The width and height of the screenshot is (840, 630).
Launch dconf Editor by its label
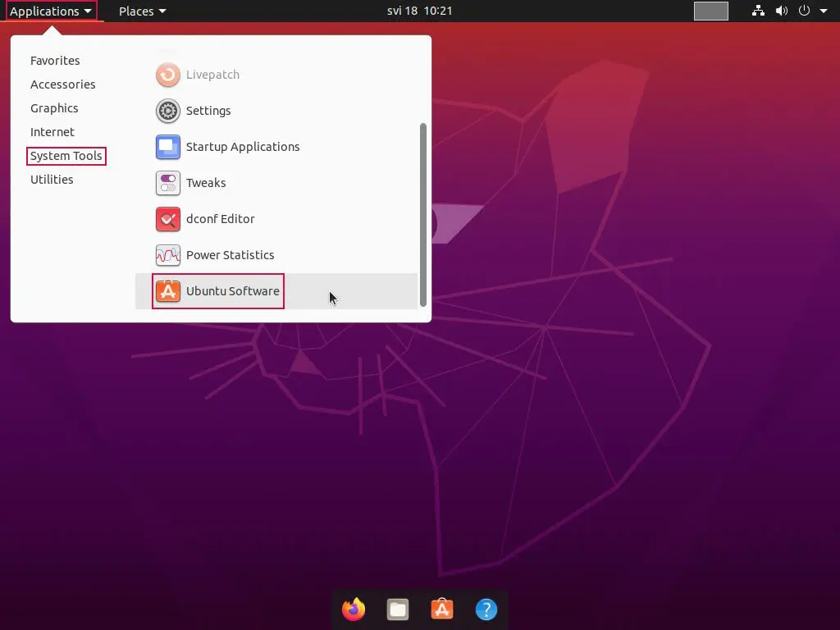click(x=220, y=218)
